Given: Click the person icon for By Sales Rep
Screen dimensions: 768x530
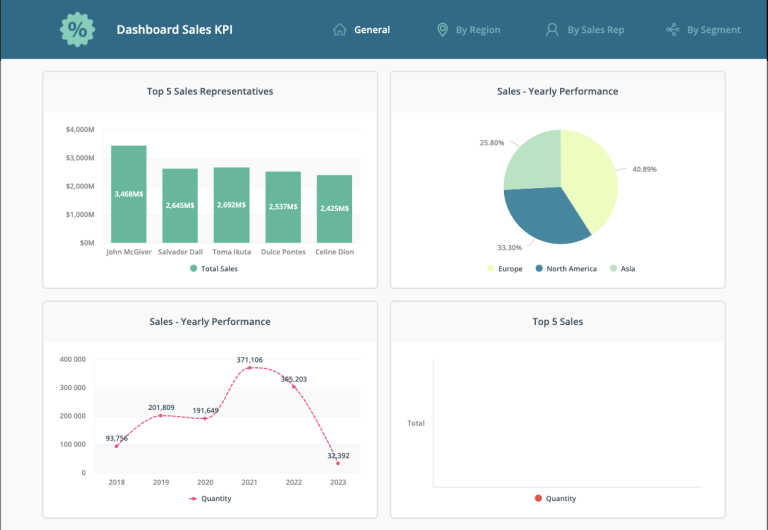Looking at the screenshot, I should point(552,30).
